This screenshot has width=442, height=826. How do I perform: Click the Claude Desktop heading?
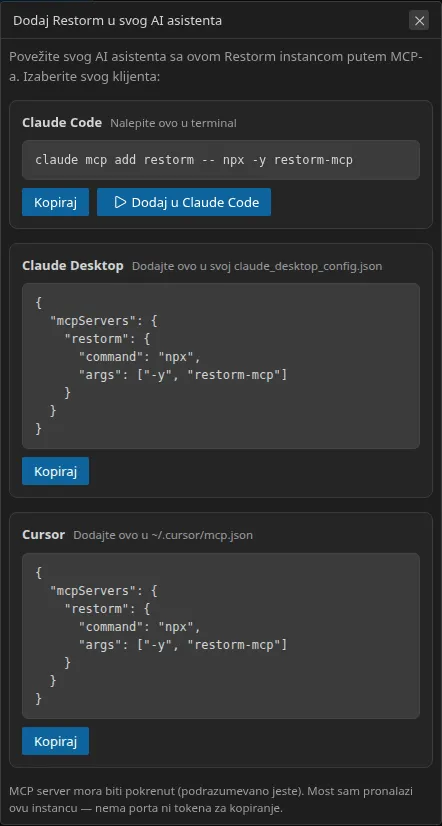73,266
